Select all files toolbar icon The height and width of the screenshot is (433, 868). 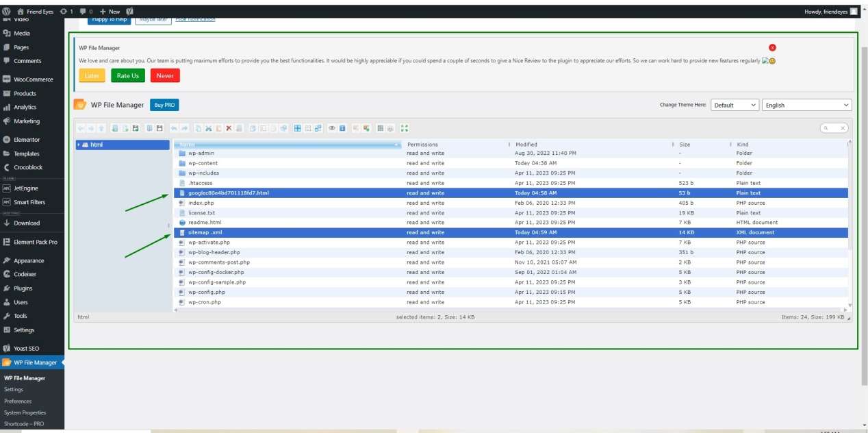[298, 128]
